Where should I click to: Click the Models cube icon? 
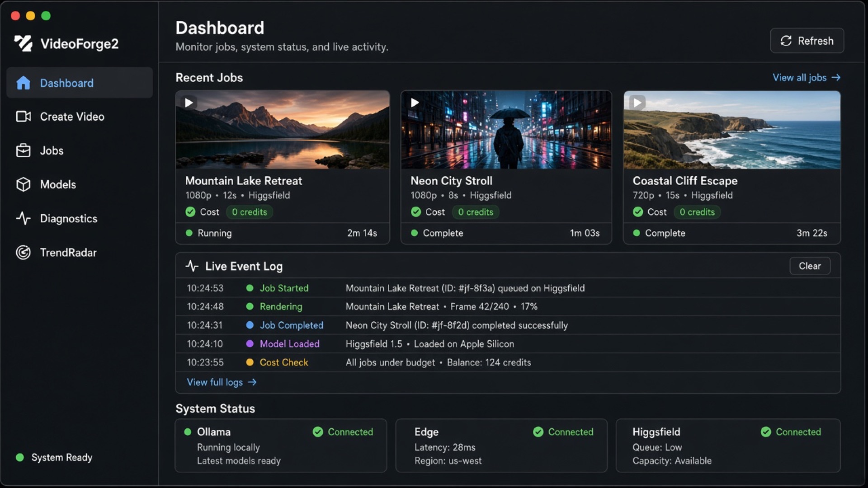click(x=23, y=184)
